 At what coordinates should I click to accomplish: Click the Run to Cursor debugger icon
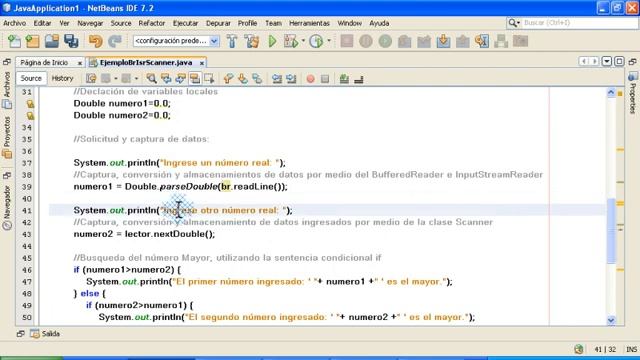482,41
